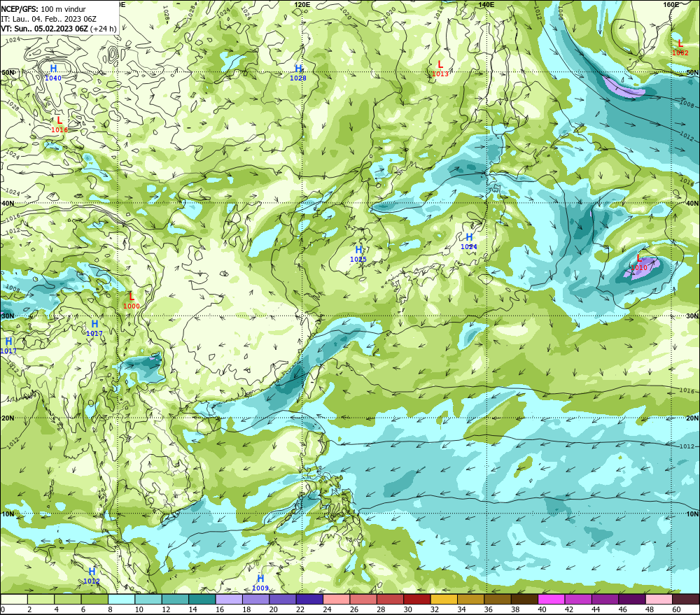Pick the light green 2–4 legend swatch
Image resolution: width=700 pixels, height=615 pixels.
click(x=41, y=599)
